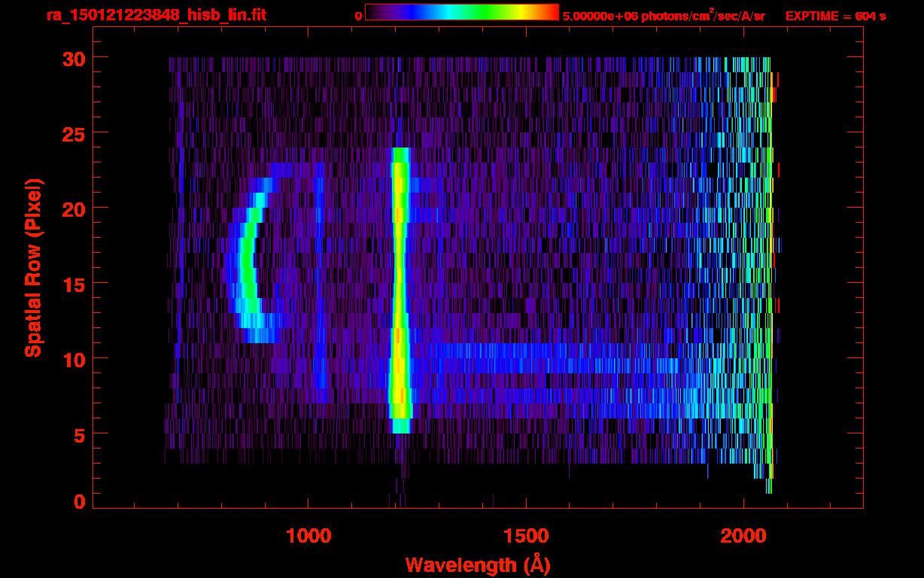Screen dimensions: 924x578
Task: Click the 5.00000e+06 photons/cm²/sec/A/sr label
Action: [x=664, y=15]
